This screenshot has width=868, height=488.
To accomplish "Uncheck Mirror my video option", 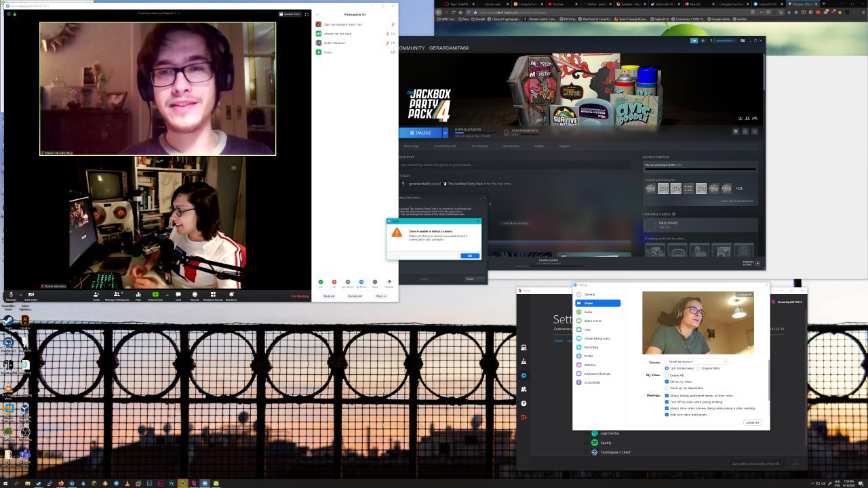I will pos(667,382).
